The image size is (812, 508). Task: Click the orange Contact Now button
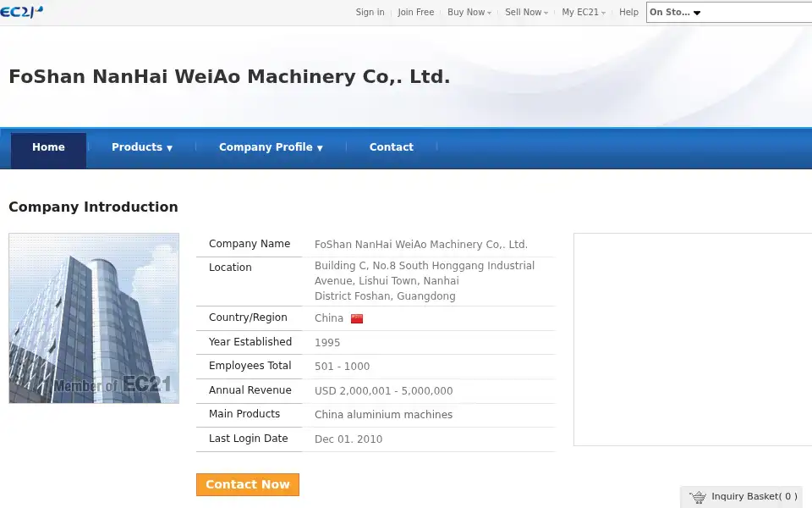(248, 484)
